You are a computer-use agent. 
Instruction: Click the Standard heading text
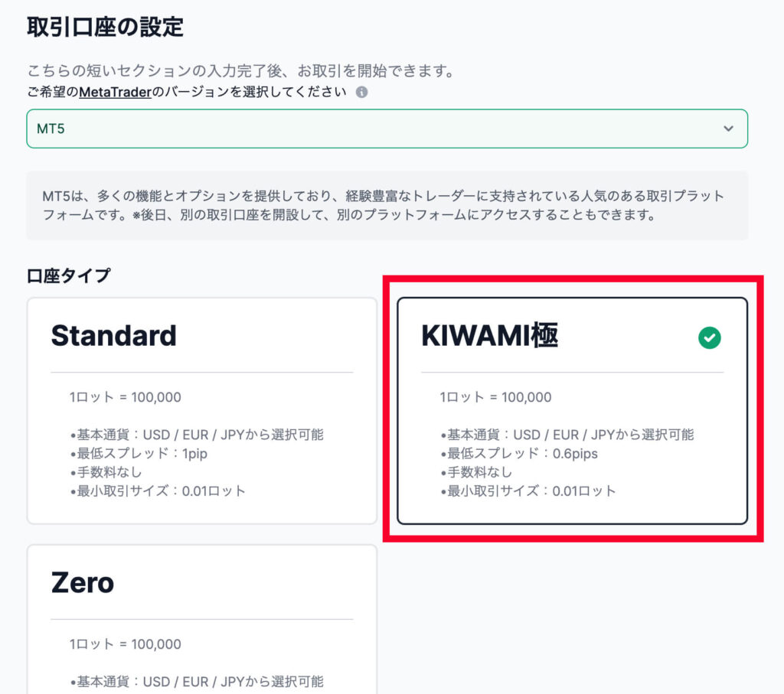click(114, 335)
